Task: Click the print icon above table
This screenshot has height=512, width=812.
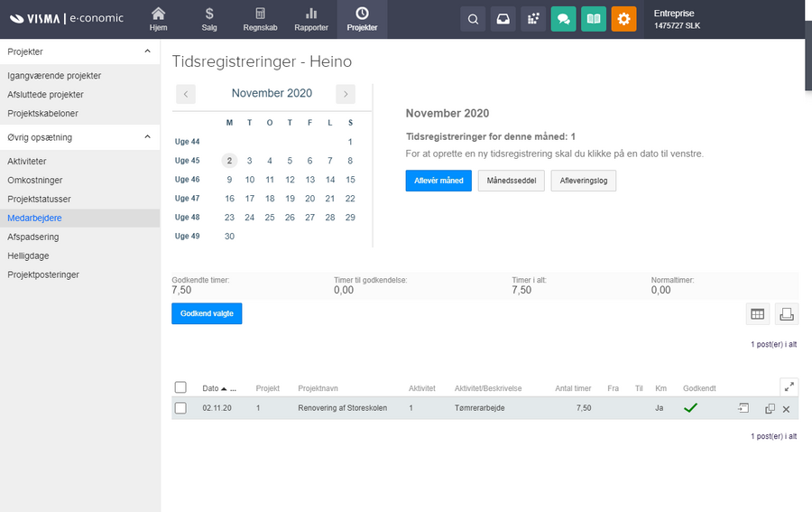Action: (x=786, y=314)
